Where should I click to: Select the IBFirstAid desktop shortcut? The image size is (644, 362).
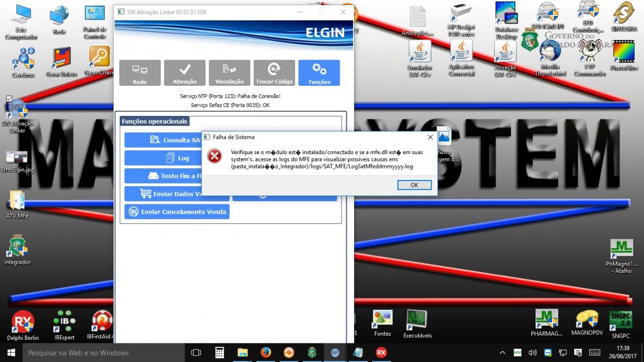(x=101, y=326)
